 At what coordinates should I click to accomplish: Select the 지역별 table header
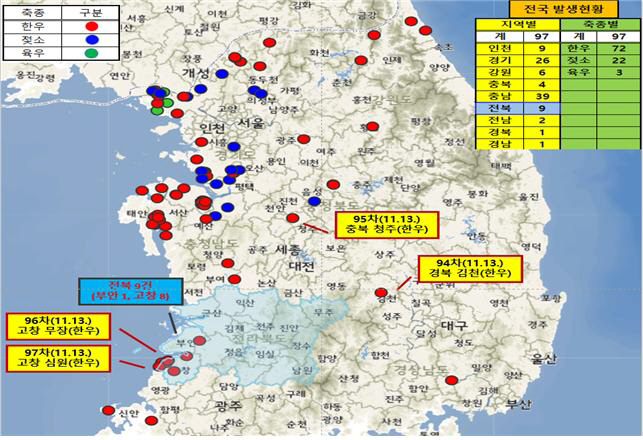(x=517, y=24)
